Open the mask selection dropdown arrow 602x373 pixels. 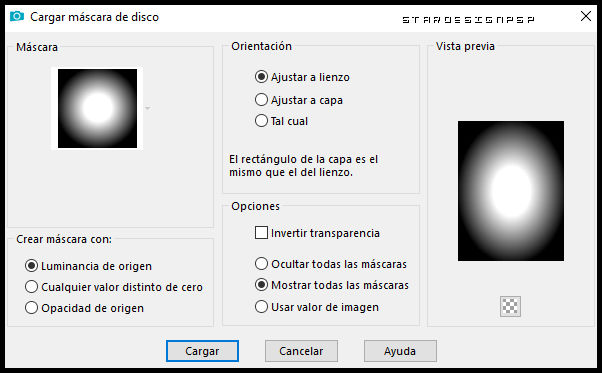tap(147, 109)
